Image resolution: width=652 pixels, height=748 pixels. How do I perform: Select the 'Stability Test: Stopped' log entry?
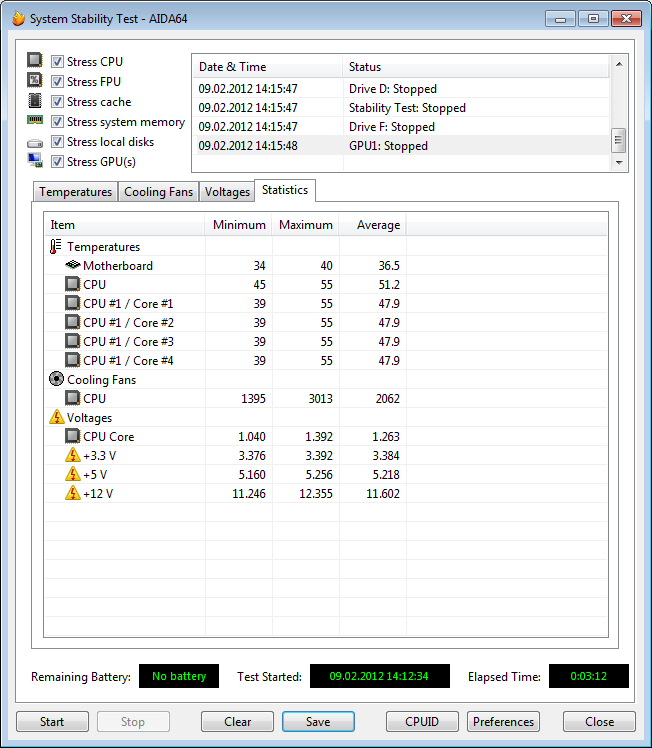pyautogui.click(x=401, y=108)
